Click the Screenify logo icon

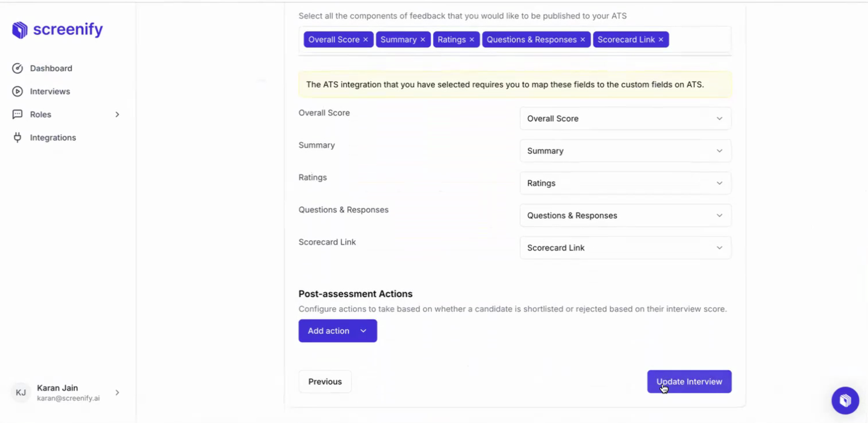[x=20, y=30]
